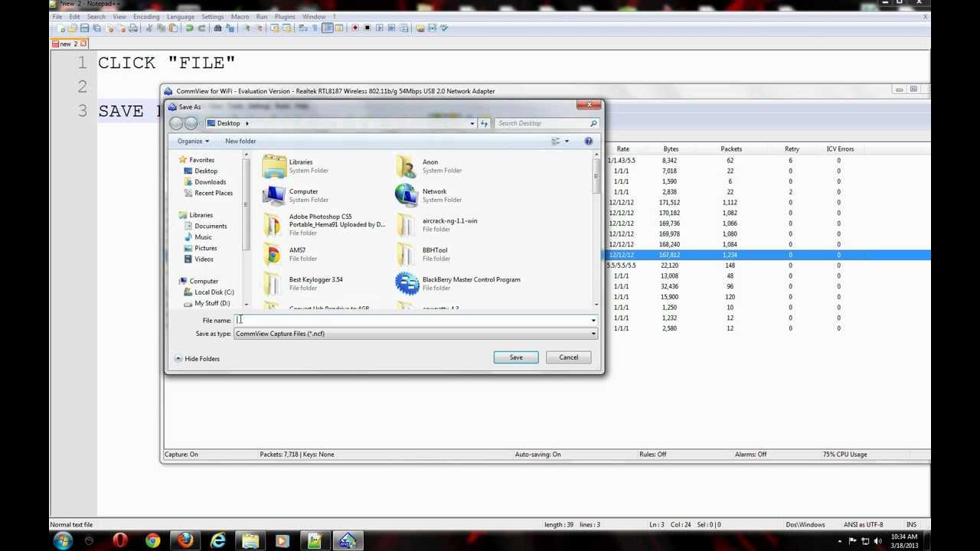This screenshot has height=551, width=980.
Task: Select Downloads in Favorites tree
Action: pos(210,182)
